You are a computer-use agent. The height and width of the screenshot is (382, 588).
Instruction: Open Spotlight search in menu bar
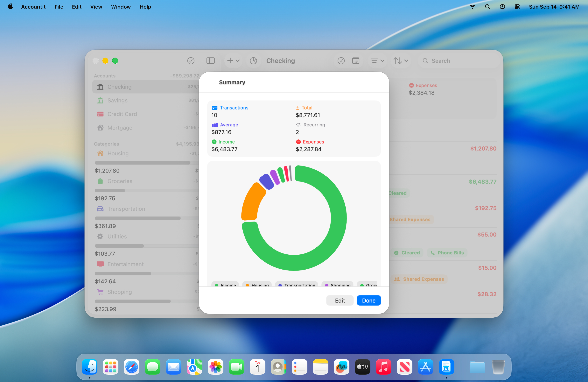[487, 7]
